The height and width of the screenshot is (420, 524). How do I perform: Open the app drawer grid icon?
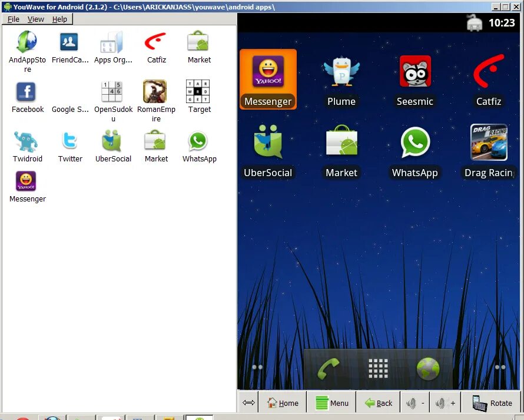379,369
